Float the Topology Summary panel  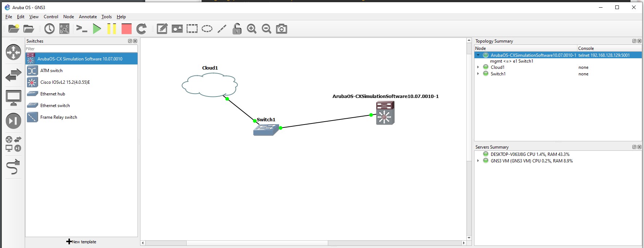pyautogui.click(x=634, y=41)
